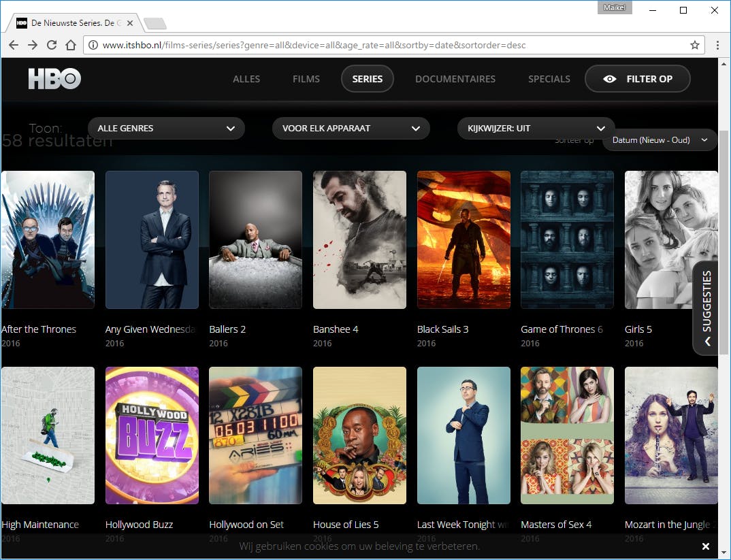731x560 pixels.
Task: Click the page vertical scrollbar thumb
Action: point(724,242)
